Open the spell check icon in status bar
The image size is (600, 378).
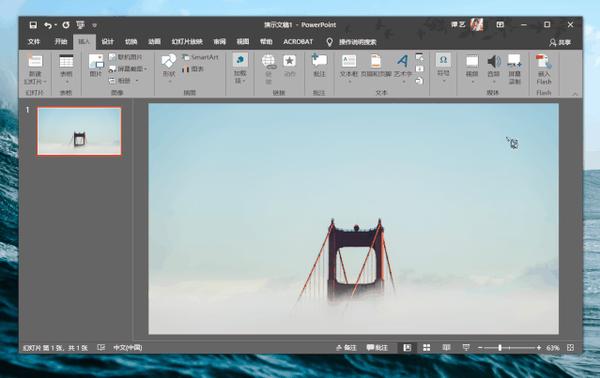point(101,347)
